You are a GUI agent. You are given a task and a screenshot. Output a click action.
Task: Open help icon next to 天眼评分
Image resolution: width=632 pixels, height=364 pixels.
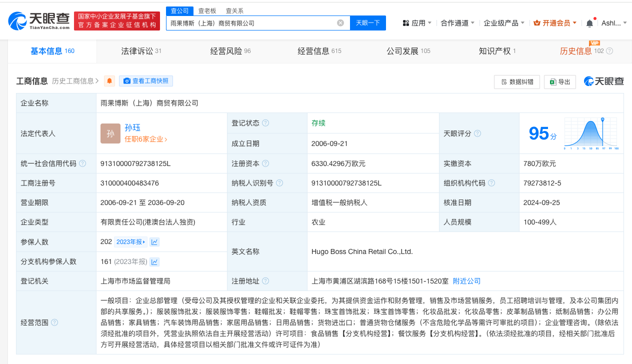pos(477,133)
